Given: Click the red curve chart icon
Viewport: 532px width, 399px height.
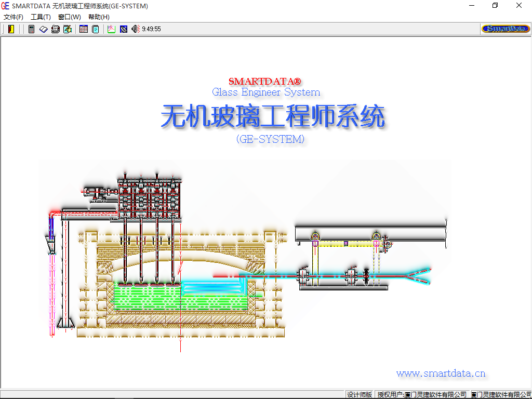Looking at the screenshot, I should 111,29.
